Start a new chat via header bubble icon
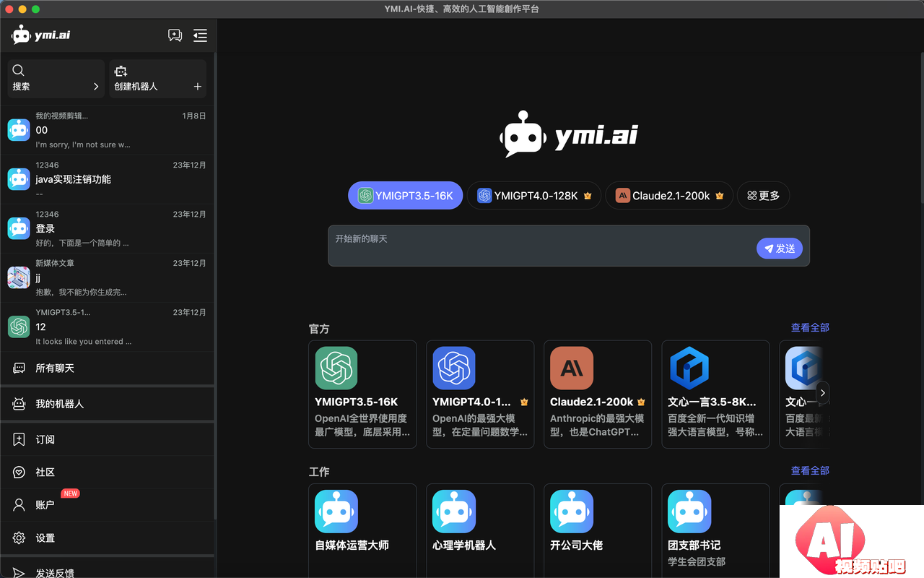The image size is (924, 578). tap(175, 35)
